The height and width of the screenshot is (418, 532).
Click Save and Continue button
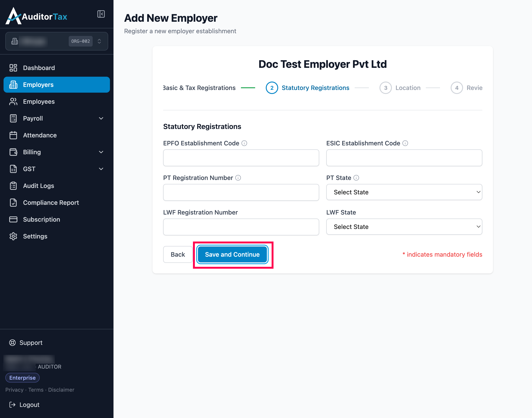[x=232, y=254]
